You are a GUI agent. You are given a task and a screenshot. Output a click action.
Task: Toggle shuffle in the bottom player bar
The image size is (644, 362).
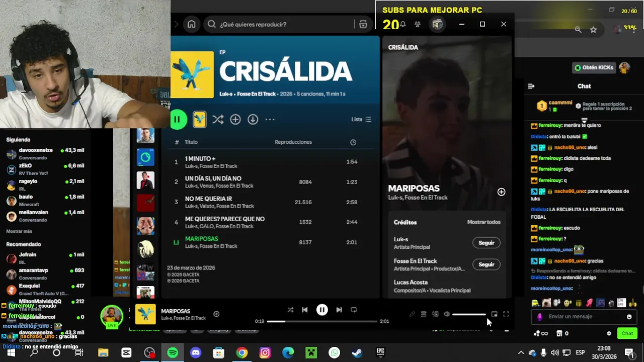coord(290,310)
